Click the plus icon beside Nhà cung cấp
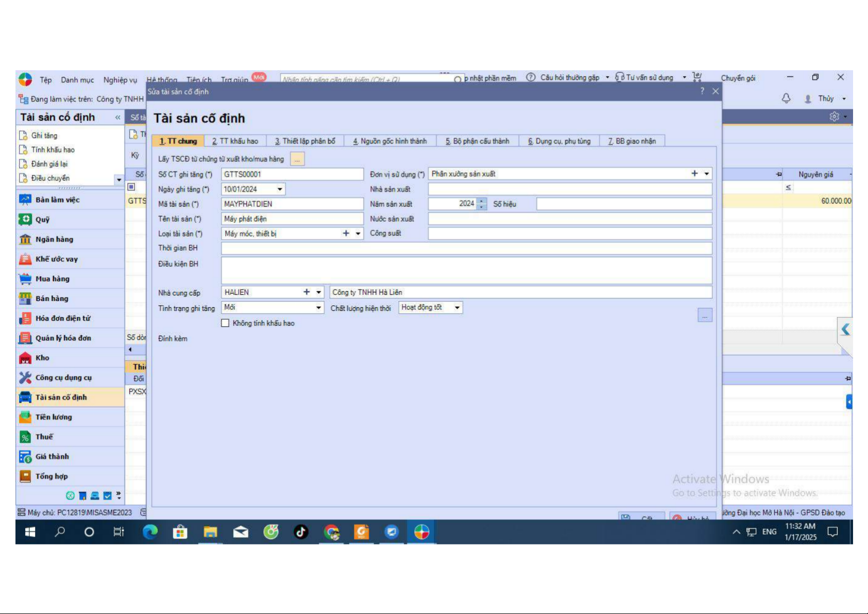868x614 pixels. click(307, 292)
